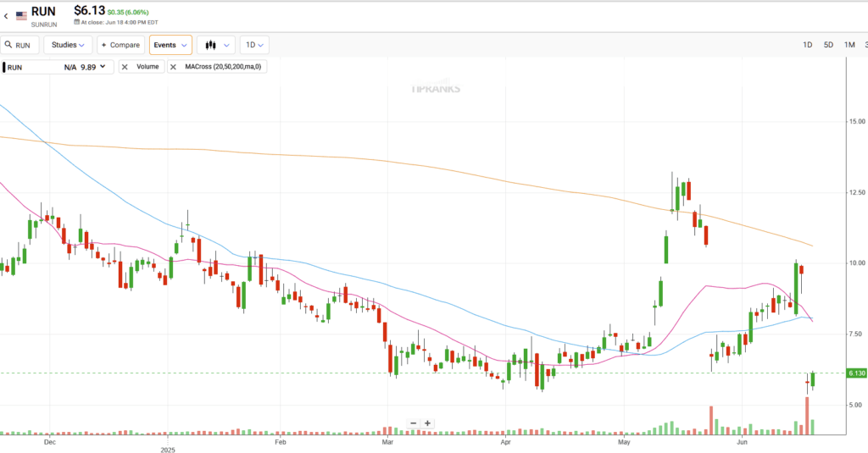Viewport: 868px width, 453px height.
Task: Click the calendar icon by close time
Action: tap(77, 22)
